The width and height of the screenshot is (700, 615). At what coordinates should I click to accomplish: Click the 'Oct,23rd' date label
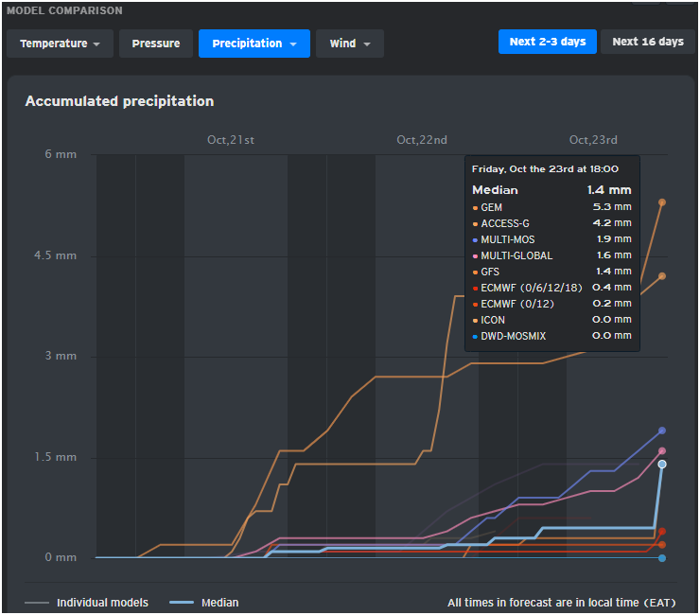coord(593,140)
